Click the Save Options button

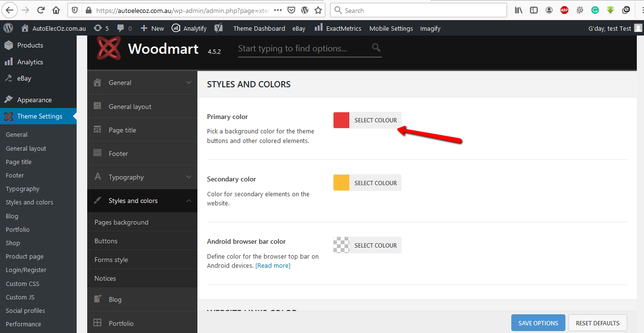coord(538,323)
